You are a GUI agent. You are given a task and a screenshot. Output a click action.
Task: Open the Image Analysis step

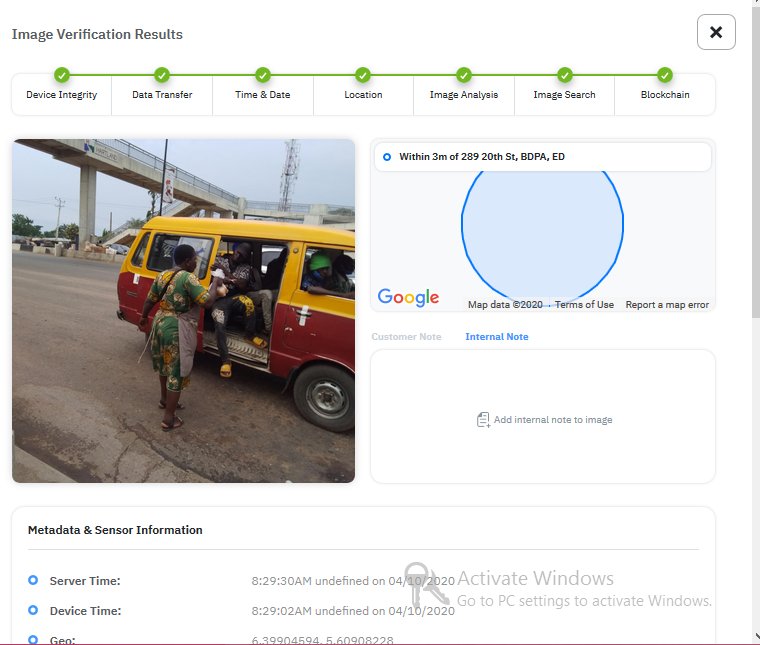pyautogui.click(x=464, y=95)
